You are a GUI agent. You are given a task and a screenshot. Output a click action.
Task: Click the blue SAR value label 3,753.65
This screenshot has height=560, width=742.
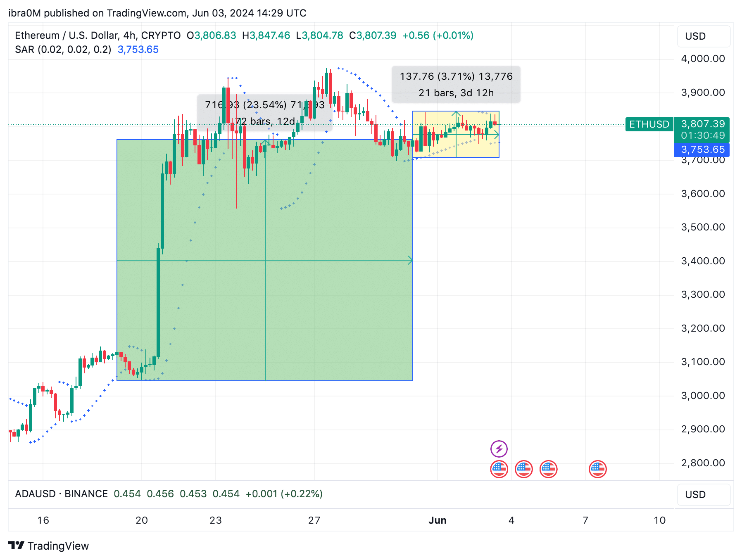702,149
